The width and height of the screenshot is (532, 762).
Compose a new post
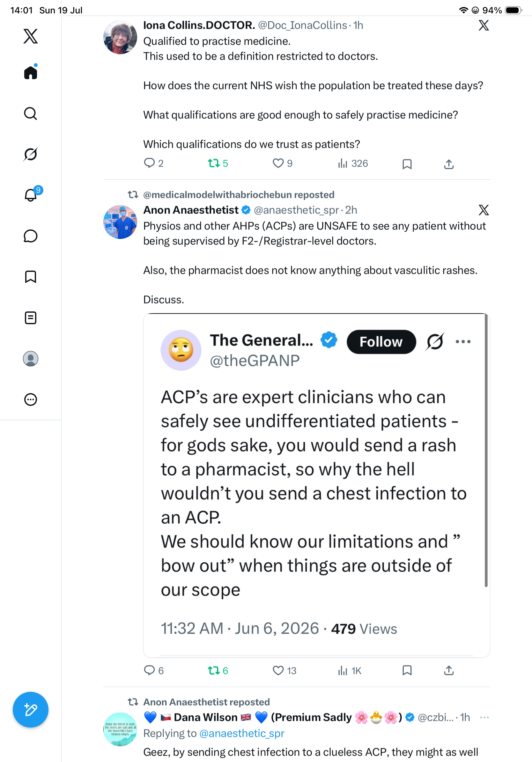coord(31,710)
